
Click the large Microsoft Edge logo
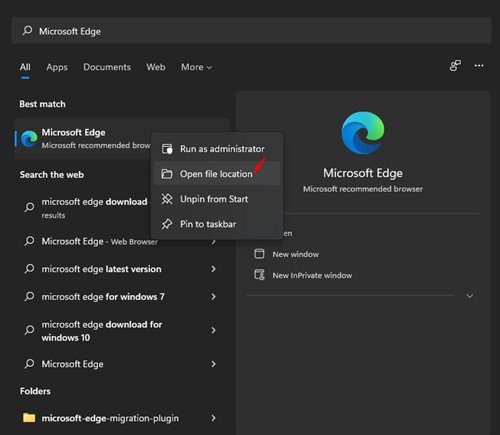[363, 133]
